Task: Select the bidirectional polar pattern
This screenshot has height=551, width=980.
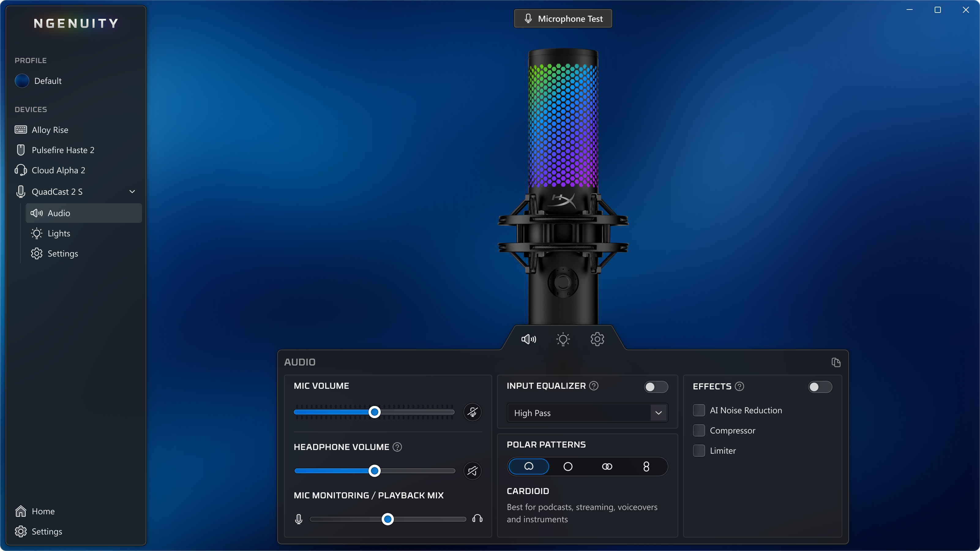Action: 646,467
